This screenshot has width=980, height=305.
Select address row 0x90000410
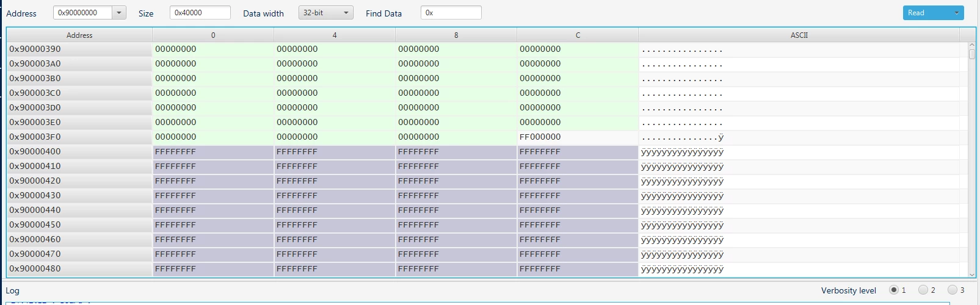point(79,167)
